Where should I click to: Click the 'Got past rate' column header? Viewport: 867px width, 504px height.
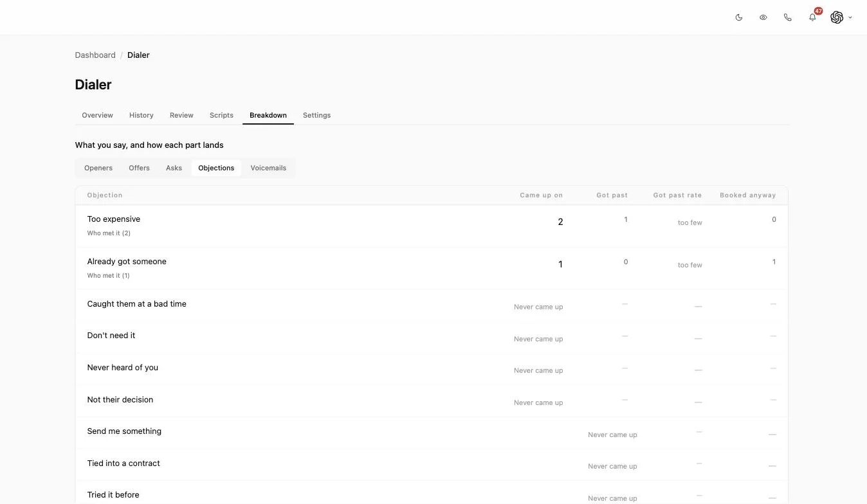[677, 195]
